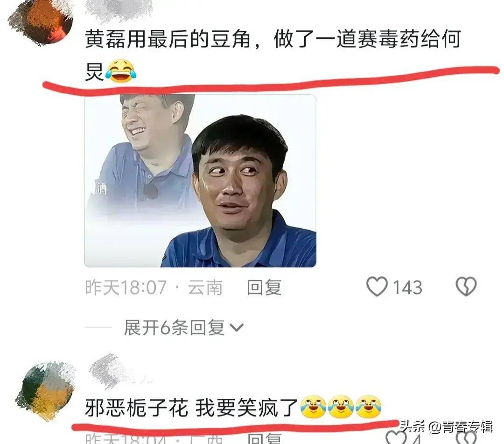This screenshot has width=504, height=444.
Task: Open the first commenter's blurred avatar
Action: point(42,22)
